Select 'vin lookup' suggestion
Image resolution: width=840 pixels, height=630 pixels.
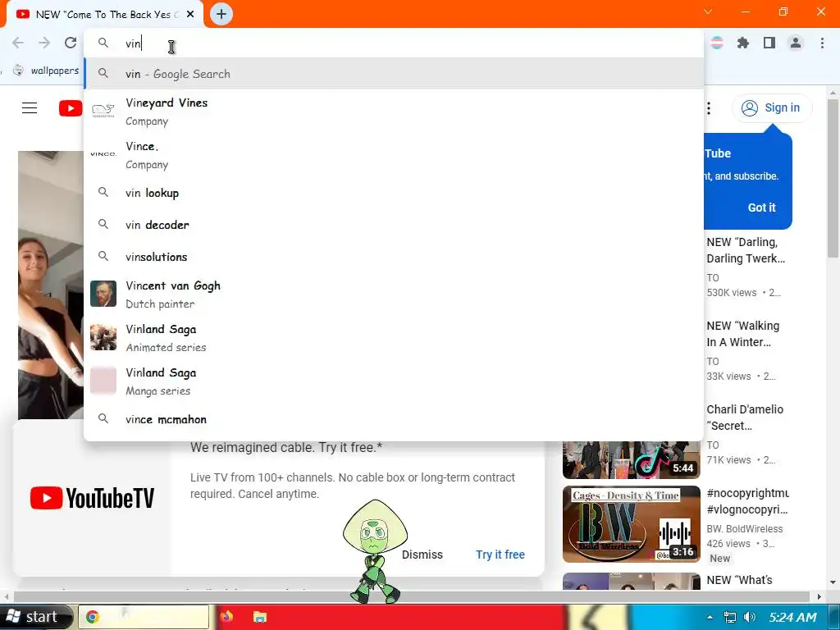[394, 193]
